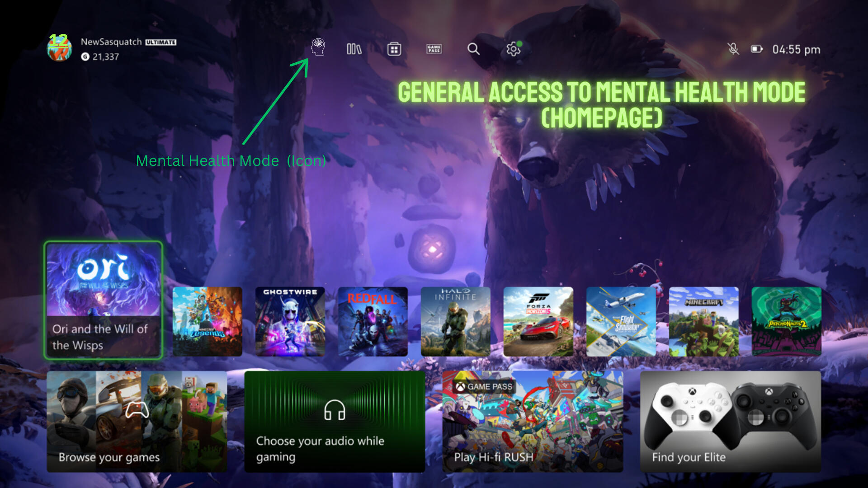The width and height of the screenshot is (868, 488).
Task: Open the Game Pass icon in top bar
Action: (x=434, y=49)
